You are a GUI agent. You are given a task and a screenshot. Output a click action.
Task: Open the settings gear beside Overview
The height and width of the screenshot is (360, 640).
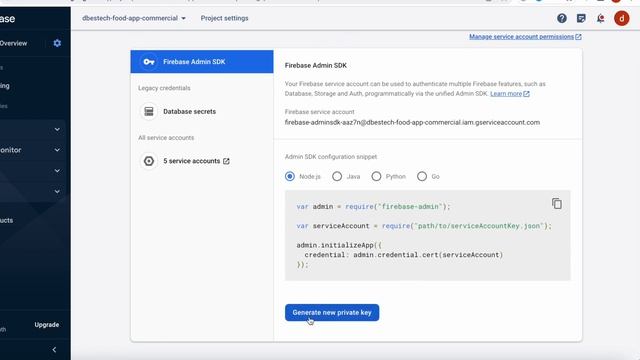pyautogui.click(x=57, y=43)
